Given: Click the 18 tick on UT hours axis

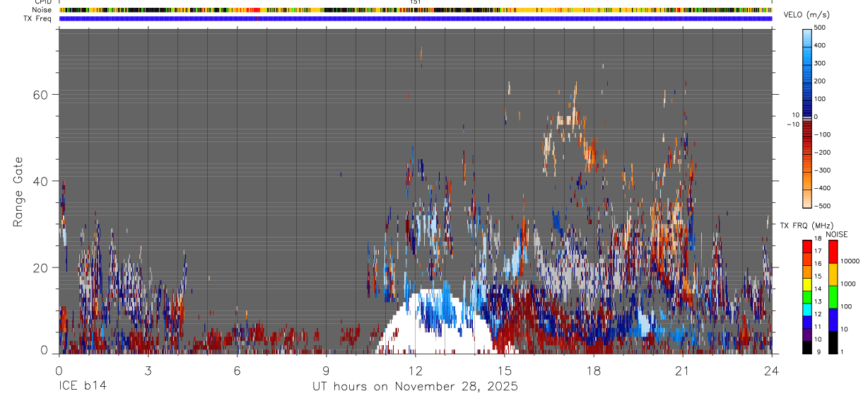Looking at the screenshot, I should pos(593,370).
